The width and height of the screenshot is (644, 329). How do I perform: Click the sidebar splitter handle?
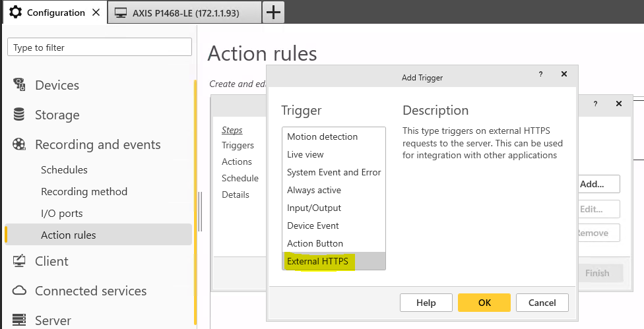click(200, 212)
